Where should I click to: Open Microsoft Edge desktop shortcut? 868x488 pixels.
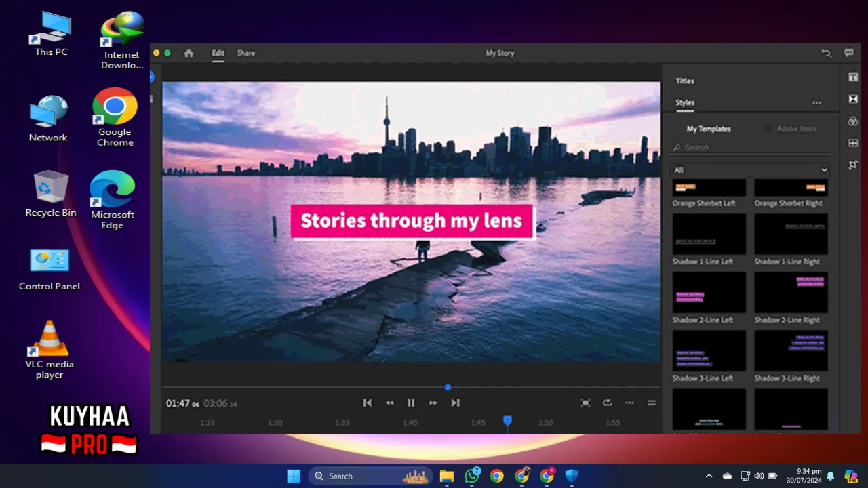tap(113, 200)
